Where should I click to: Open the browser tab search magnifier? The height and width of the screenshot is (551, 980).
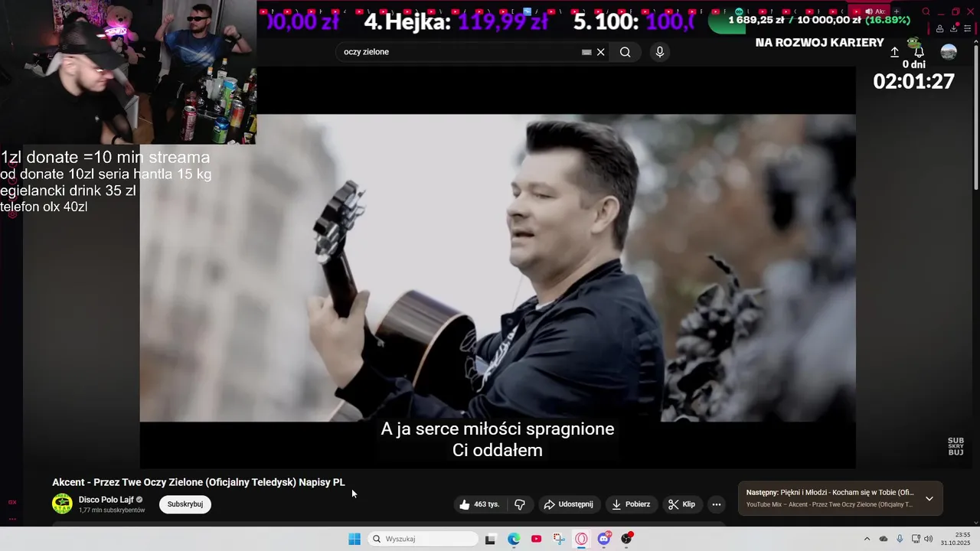tap(926, 11)
